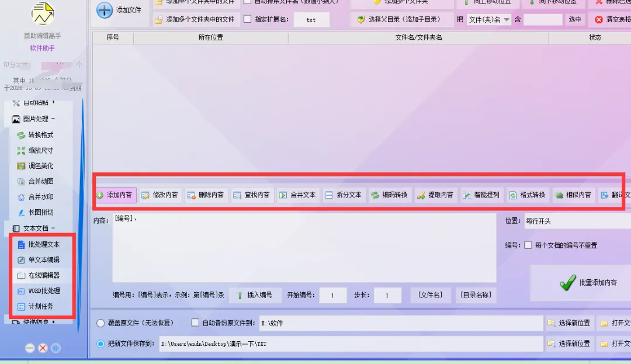Click the [文件名] button
The height and width of the screenshot is (364, 631).
pyautogui.click(x=430, y=295)
